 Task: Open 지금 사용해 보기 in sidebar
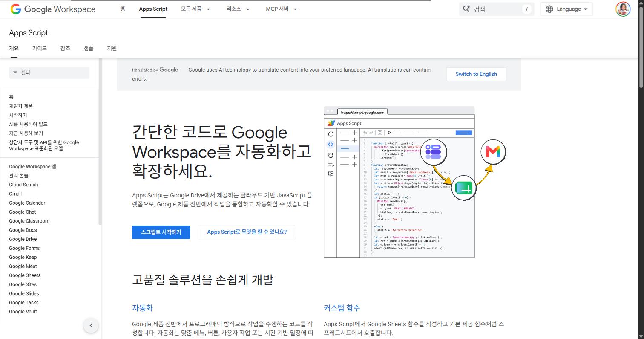[x=26, y=133]
